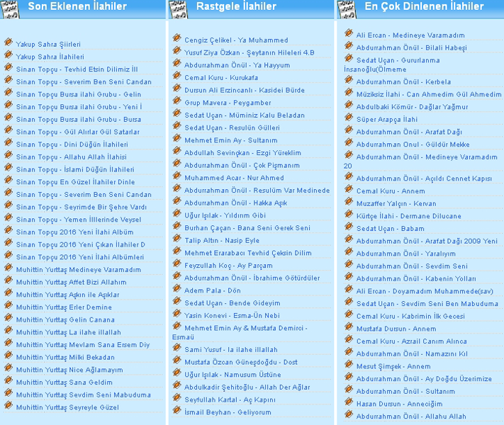Click the icon beside Sinan Topçu 2016 Yeni İlahi Albüm
The width and height of the screenshot is (504, 425).
(x=9, y=229)
